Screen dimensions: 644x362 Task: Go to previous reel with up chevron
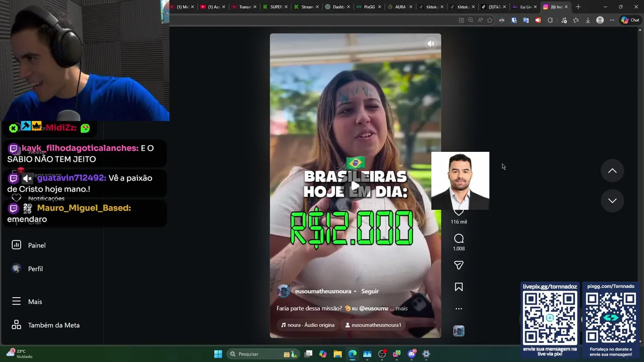(x=612, y=171)
